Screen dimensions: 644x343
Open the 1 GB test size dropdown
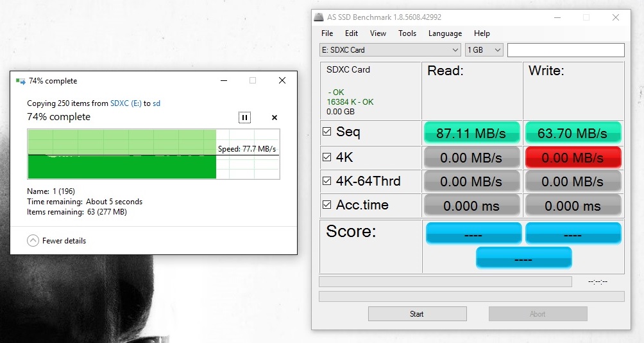484,49
